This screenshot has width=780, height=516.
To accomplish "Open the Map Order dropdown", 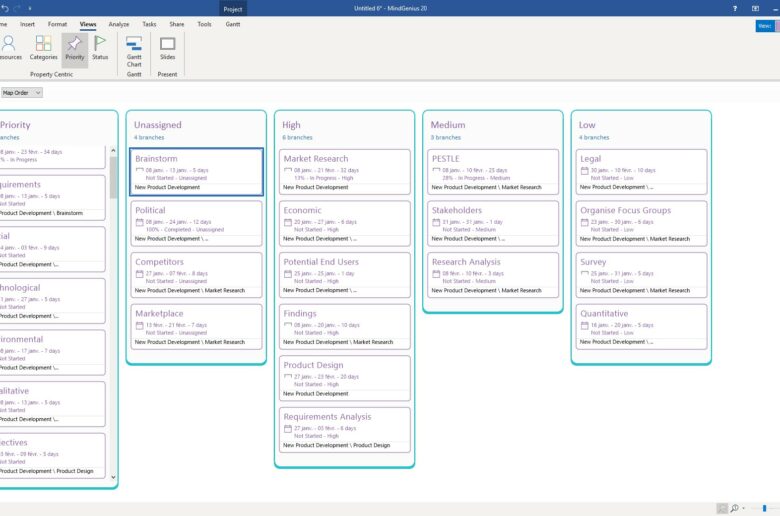I will click(x=21, y=92).
